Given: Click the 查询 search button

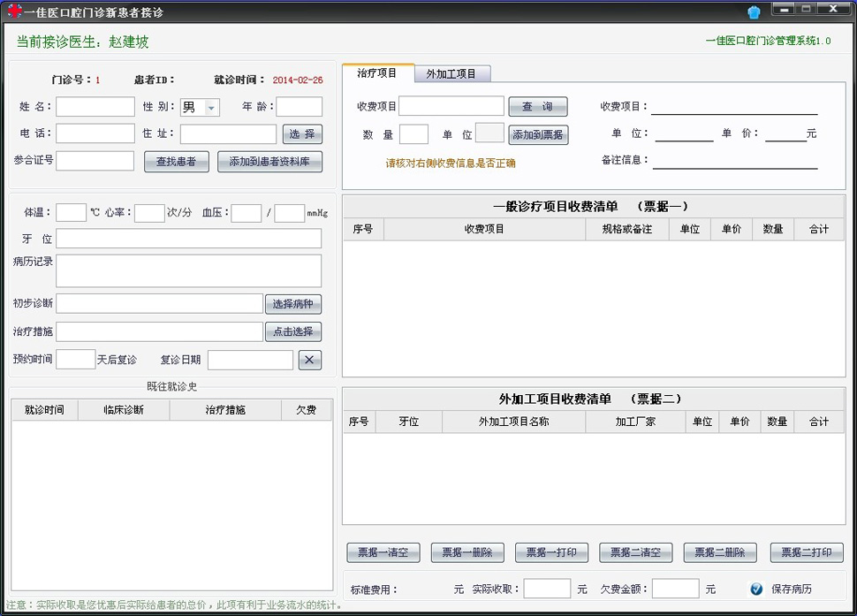Looking at the screenshot, I should [538, 105].
